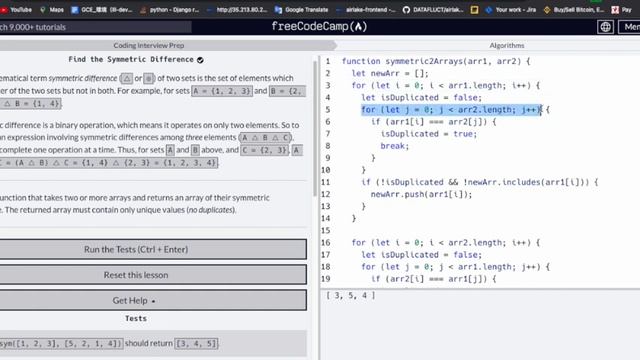Open the Pay bookmark
The width and height of the screenshot is (640, 360).
coord(622,9)
